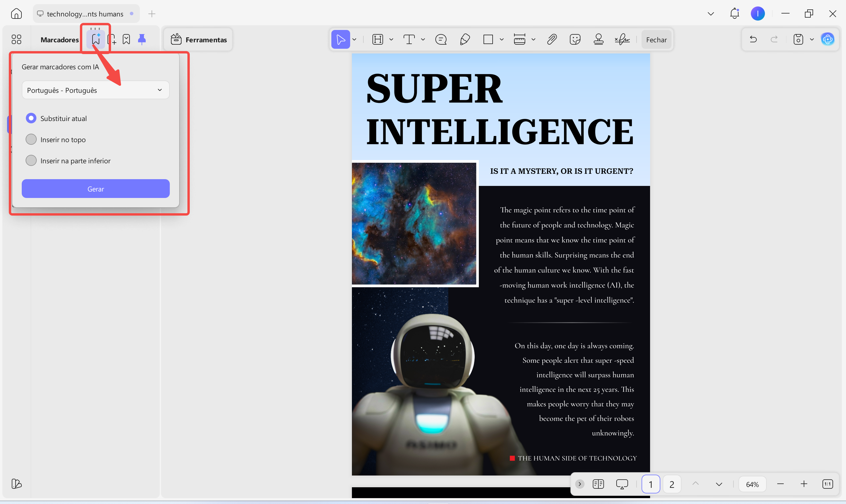Select the Substituir atual option
Screen dimensions: 846x504
pyautogui.click(x=56, y=118)
